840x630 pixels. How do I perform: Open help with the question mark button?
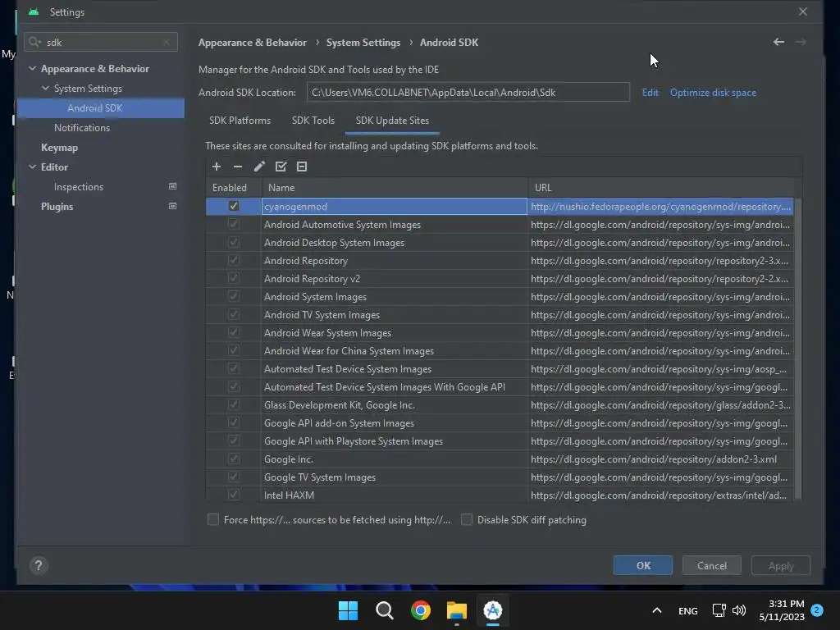39,565
